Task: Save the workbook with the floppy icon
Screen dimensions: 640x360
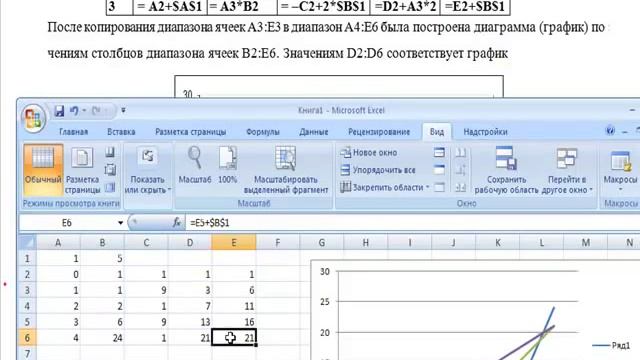Action: (x=59, y=111)
